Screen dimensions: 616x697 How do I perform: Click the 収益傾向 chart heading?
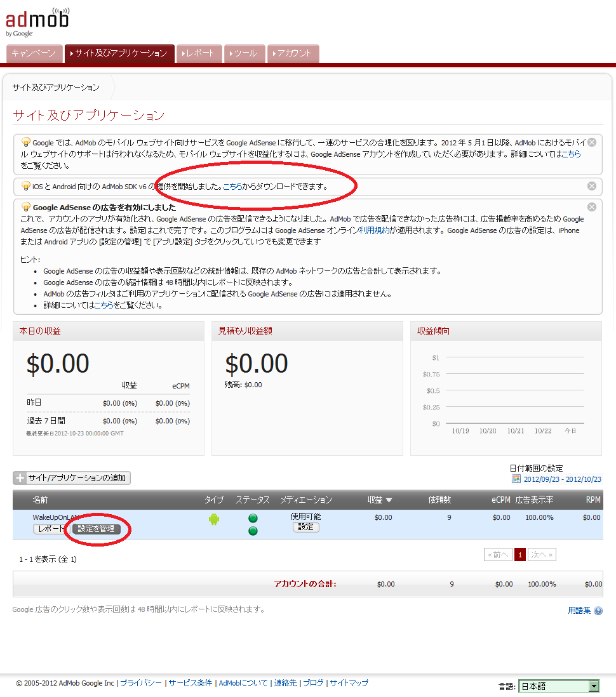[x=433, y=331]
